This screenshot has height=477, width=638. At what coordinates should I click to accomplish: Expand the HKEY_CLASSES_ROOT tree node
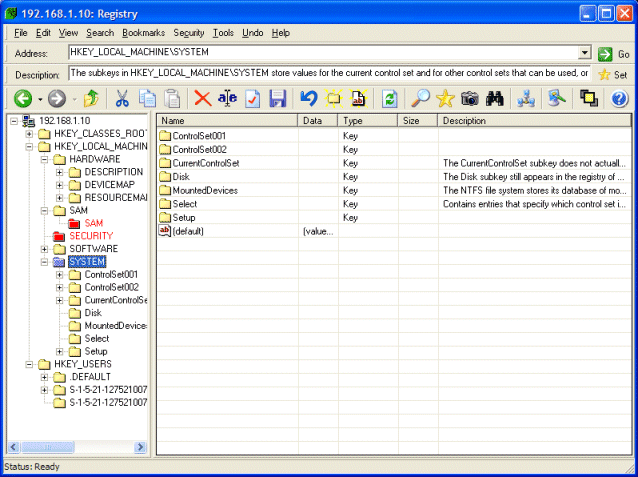(x=29, y=134)
